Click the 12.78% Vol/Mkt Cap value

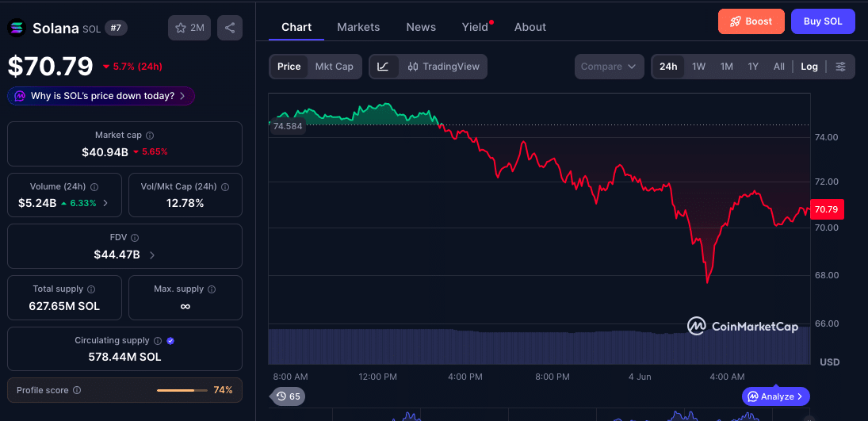pyautogui.click(x=185, y=203)
